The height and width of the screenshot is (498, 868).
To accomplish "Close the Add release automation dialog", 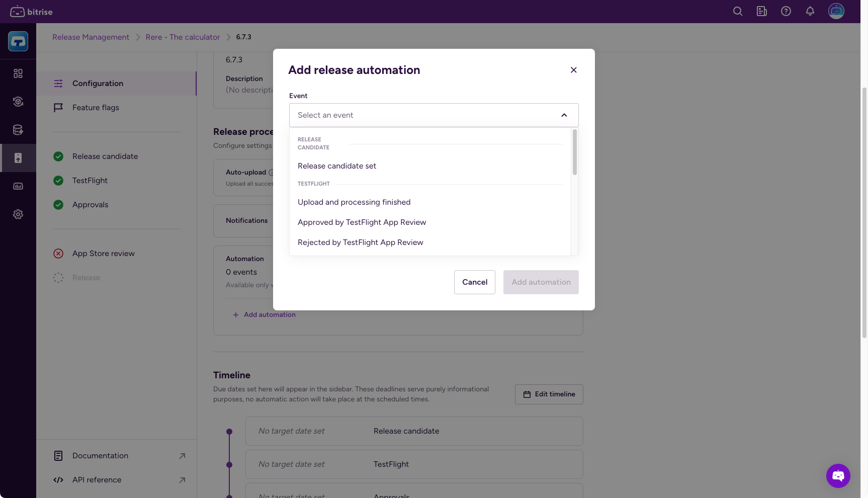I will [573, 70].
